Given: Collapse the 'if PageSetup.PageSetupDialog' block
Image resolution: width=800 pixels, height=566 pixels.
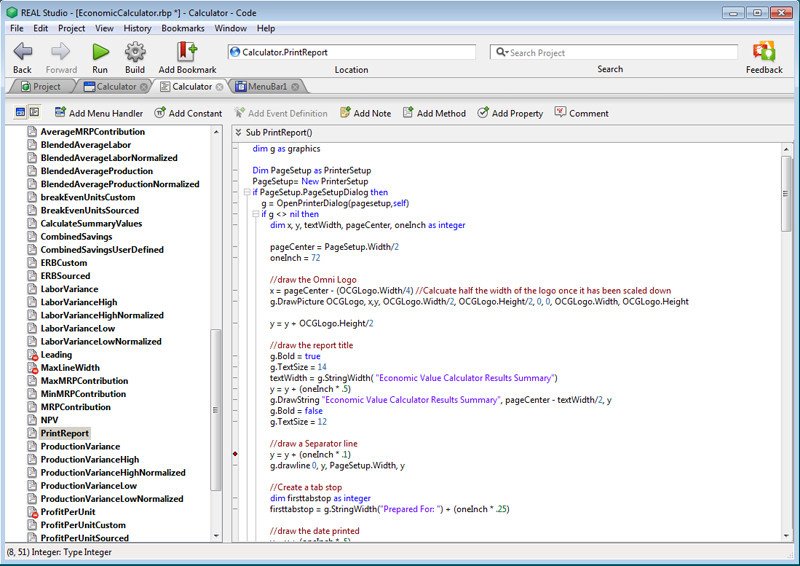Looking at the screenshot, I should pos(247,192).
